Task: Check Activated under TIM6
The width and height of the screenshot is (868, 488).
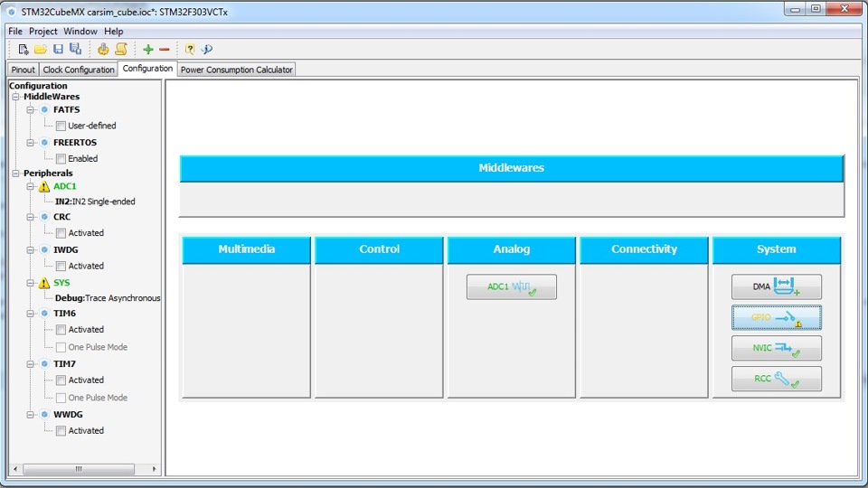Action: (61, 330)
